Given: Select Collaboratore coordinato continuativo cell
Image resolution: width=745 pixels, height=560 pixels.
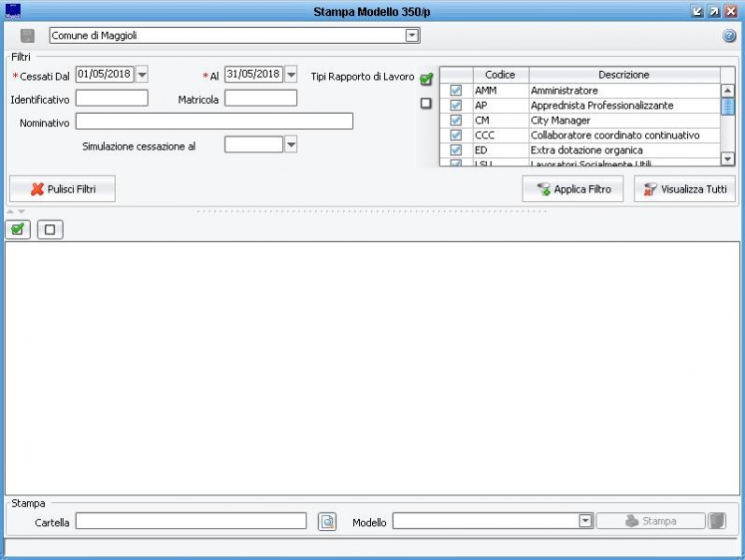Looking at the screenshot, I should pos(624,135).
